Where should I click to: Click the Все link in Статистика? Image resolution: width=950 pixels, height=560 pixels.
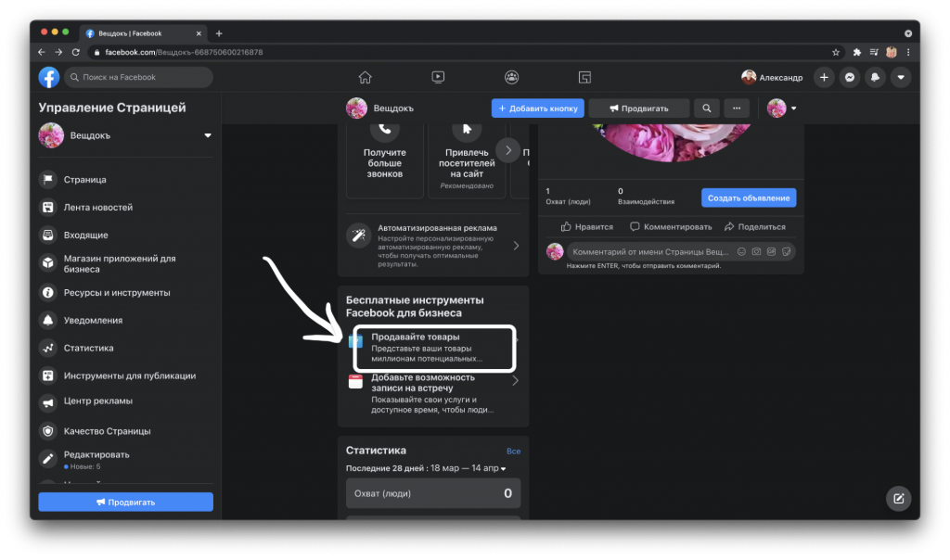coord(513,451)
